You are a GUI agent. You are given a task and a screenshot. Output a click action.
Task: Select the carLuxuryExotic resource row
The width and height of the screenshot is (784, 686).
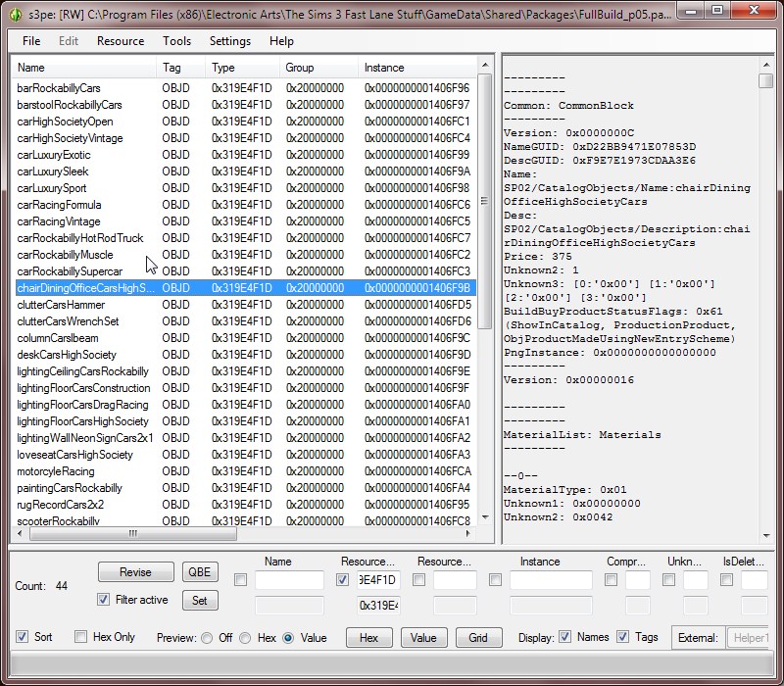(x=54, y=155)
